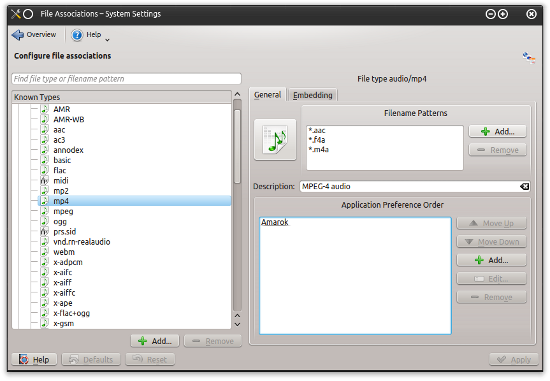Click the settings tools icon in title bar

[x=16, y=14]
